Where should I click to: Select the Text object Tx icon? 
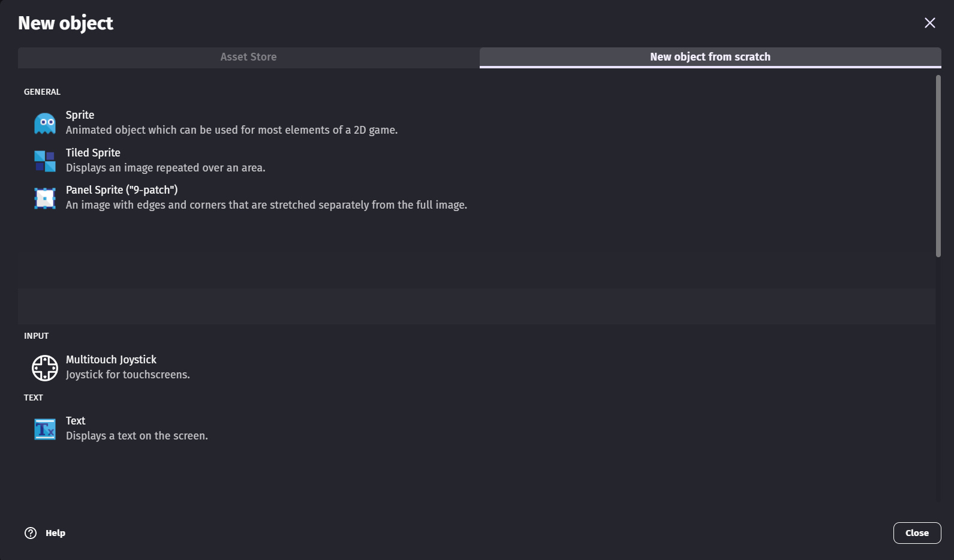pyautogui.click(x=44, y=428)
